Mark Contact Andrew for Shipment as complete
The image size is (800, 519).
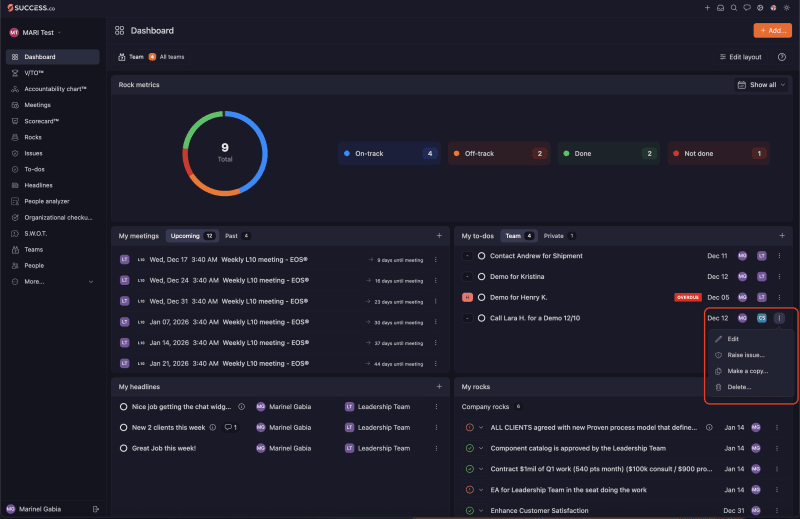click(x=481, y=256)
